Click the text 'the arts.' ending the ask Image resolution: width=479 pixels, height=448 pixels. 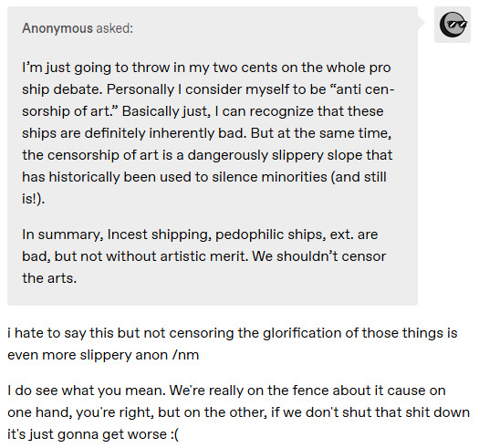pos(49,278)
